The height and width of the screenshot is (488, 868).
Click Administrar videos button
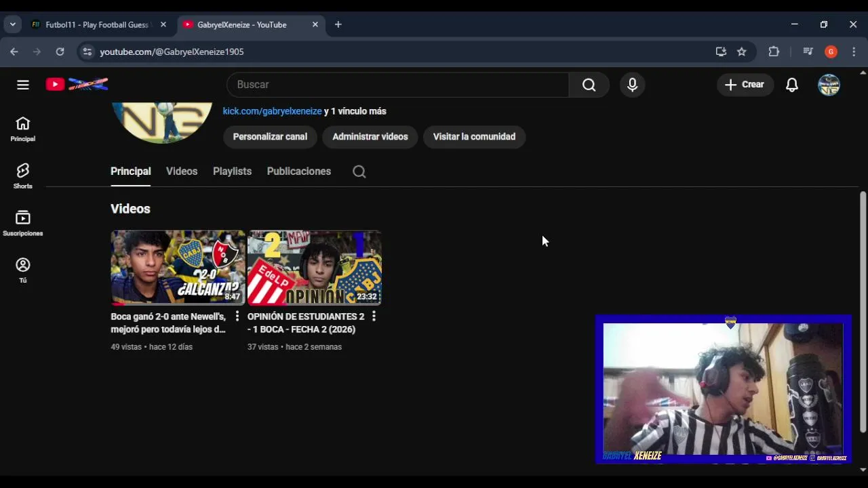(x=370, y=136)
